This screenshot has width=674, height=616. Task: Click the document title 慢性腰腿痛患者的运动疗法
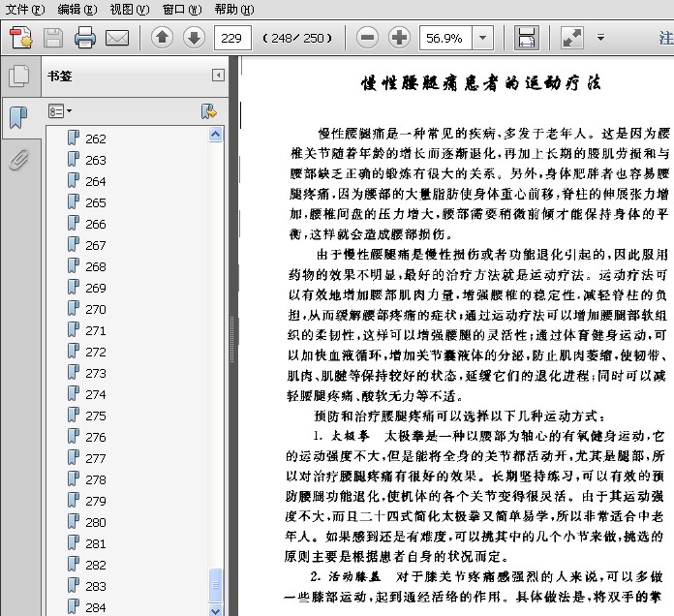pyautogui.click(x=480, y=83)
